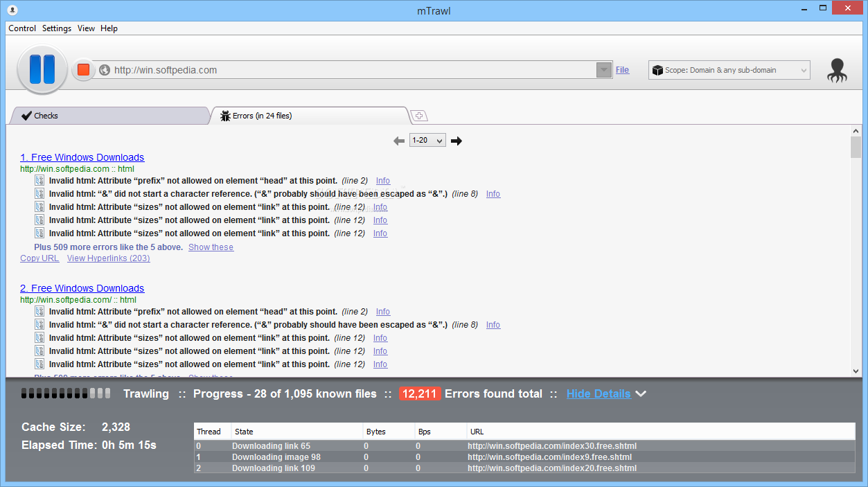Image resolution: width=868 pixels, height=487 pixels.
Task: Open the Control menu
Action: pyautogui.click(x=22, y=28)
